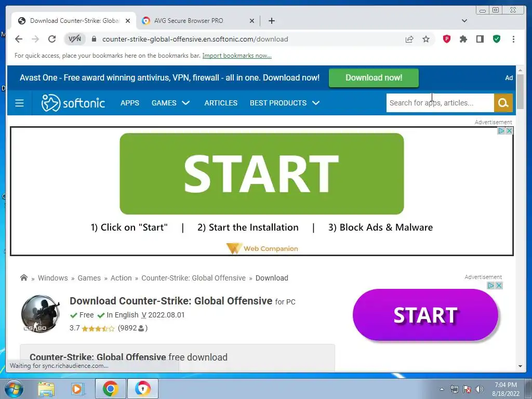
Task: Open Games breadcrumb link
Action: tap(89, 278)
